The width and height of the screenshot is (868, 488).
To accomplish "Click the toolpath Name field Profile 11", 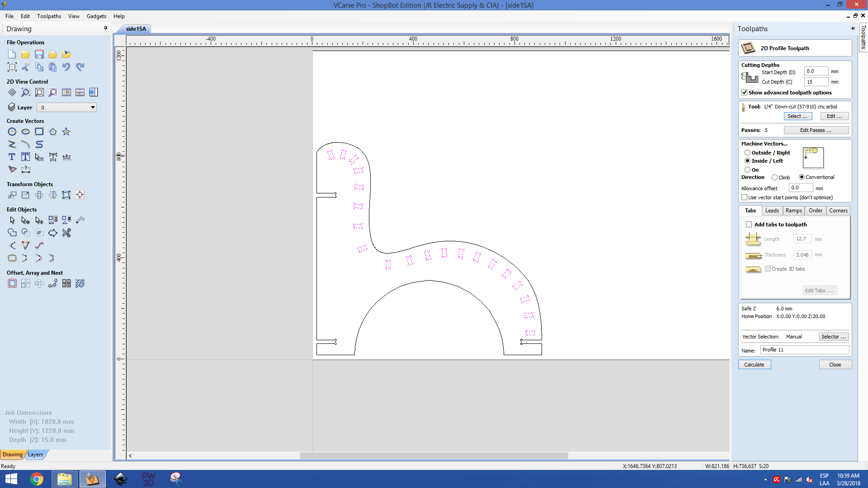I will pos(804,350).
